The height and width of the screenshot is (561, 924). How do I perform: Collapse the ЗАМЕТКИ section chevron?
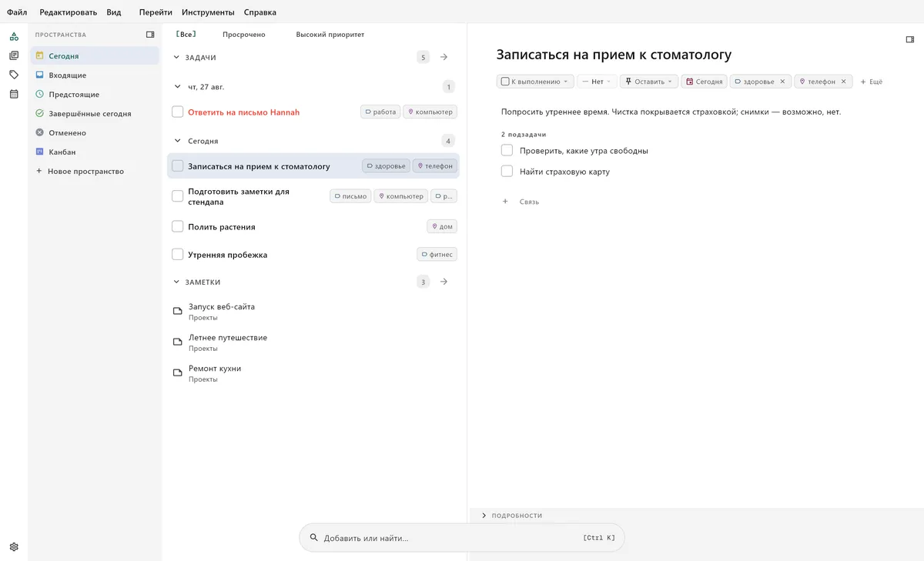(x=176, y=282)
